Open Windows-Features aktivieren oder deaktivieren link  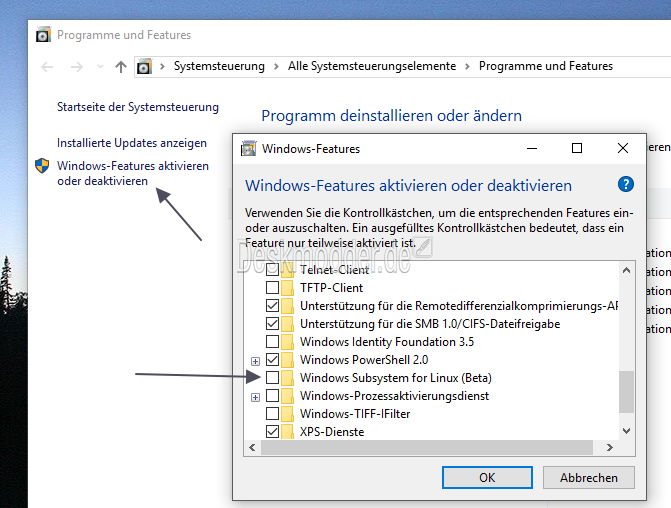pyautogui.click(x=133, y=173)
